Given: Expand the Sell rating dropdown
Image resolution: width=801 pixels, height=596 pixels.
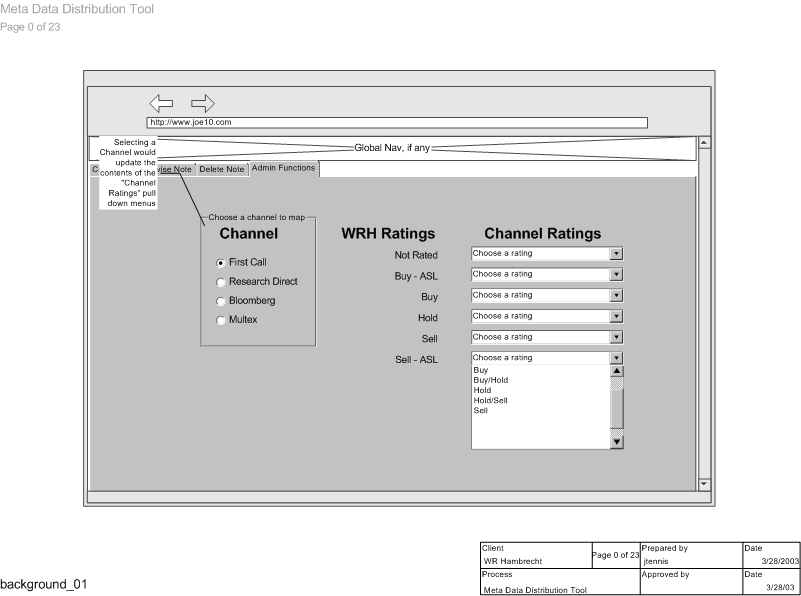Looking at the screenshot, I should pos(617,338).
